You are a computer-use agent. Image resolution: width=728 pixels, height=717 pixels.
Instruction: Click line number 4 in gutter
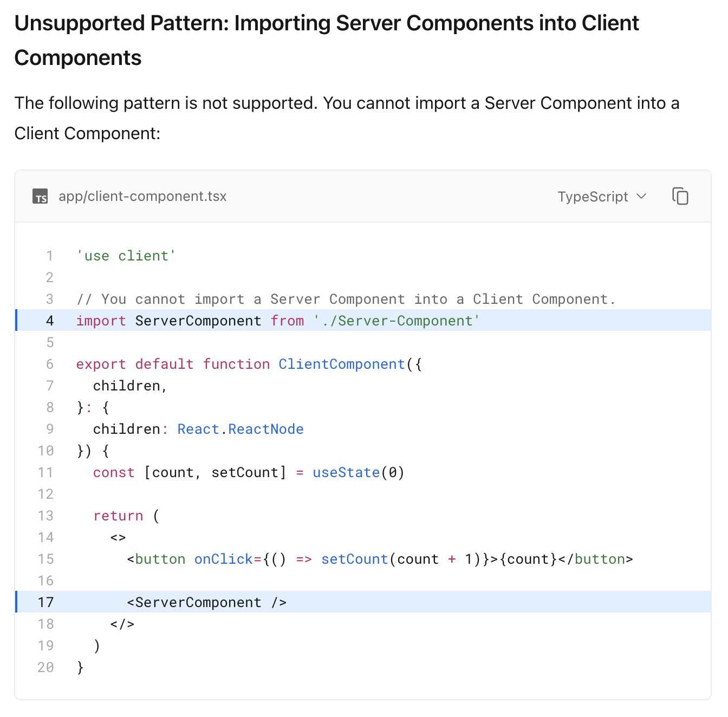[50, 321]
